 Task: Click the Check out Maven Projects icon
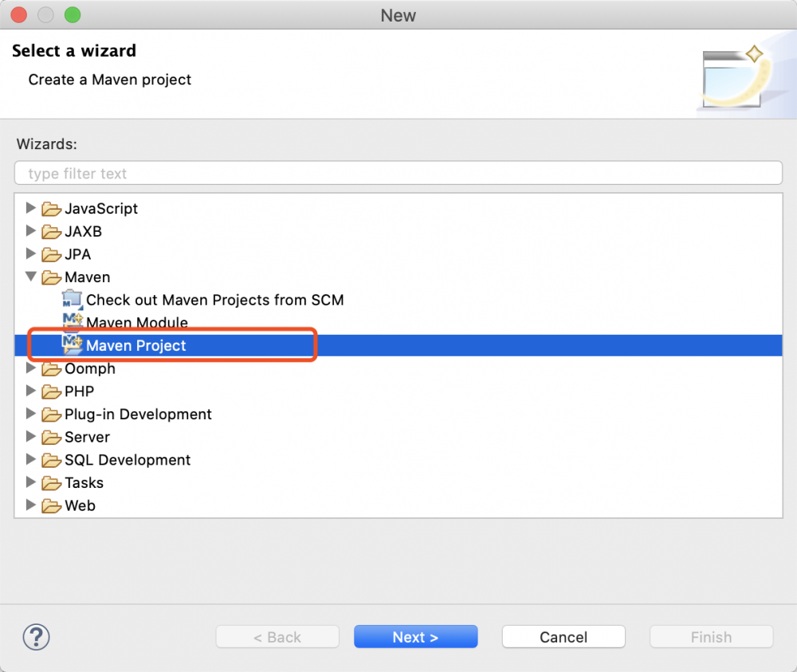[73, 300]
